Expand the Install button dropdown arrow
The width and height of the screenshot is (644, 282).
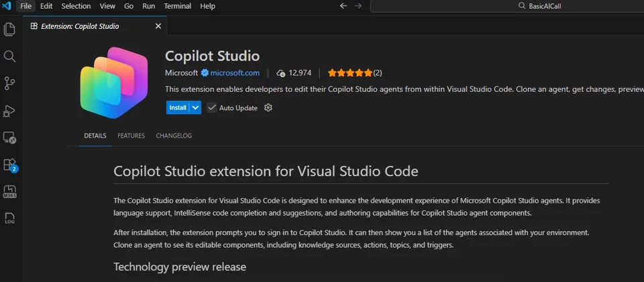click(195, 107)
